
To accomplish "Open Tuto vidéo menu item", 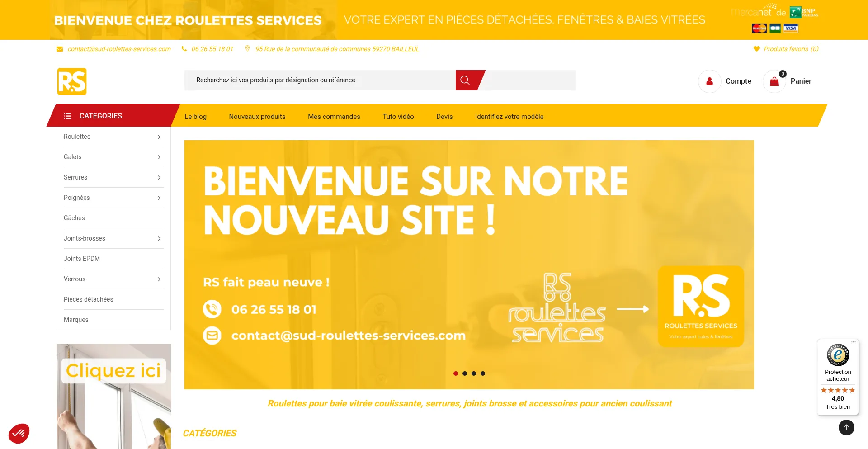I will point(398,117).
